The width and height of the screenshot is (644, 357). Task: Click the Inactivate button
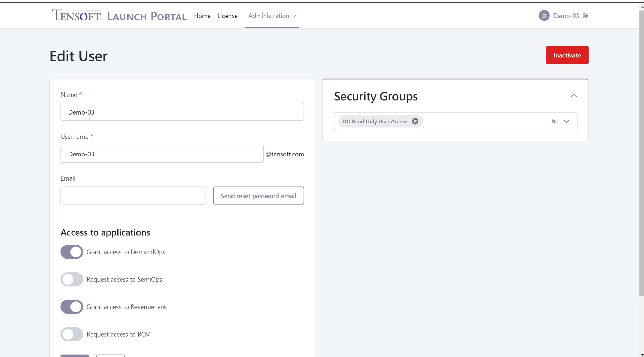[567, 55]
